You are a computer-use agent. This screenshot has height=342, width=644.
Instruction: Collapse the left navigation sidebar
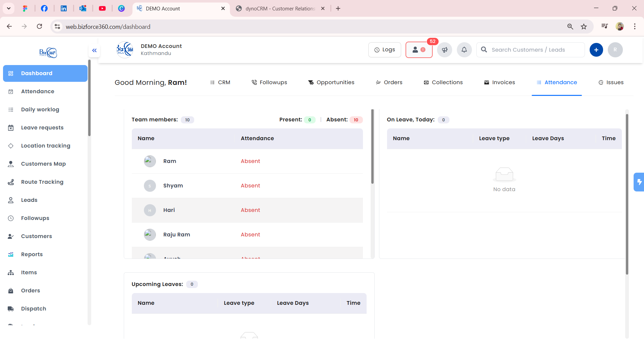[94, 50]
